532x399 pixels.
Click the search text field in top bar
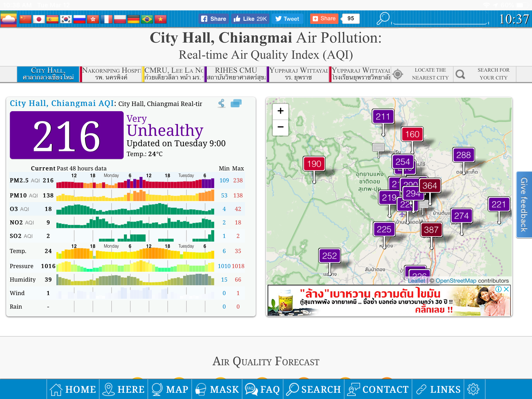[440, 19]
